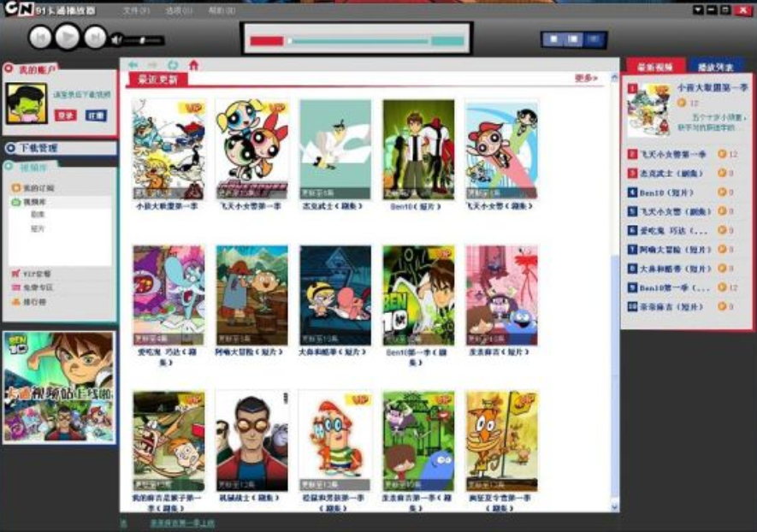Screen dimensions: 757x532
Task: Click the play icon on the rank 3 row
Action: (x=722, y=173)
